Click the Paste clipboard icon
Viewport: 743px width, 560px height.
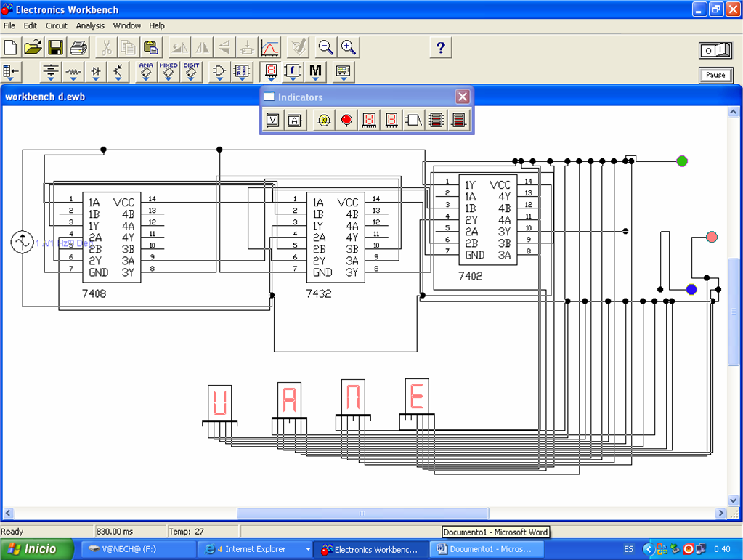tap(150, 48)
